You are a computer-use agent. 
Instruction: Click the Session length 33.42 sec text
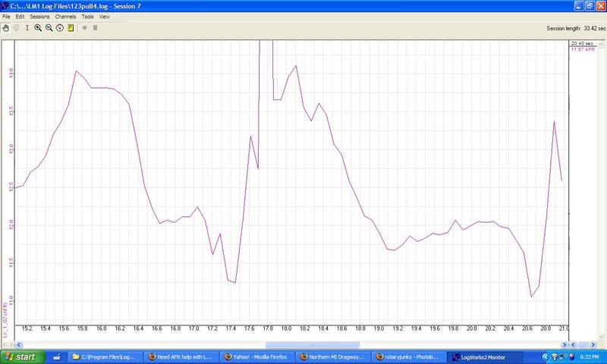tap(576, 28)
